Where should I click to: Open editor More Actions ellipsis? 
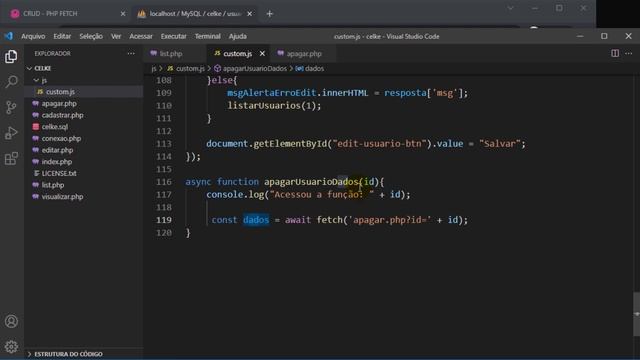[629, 53]
